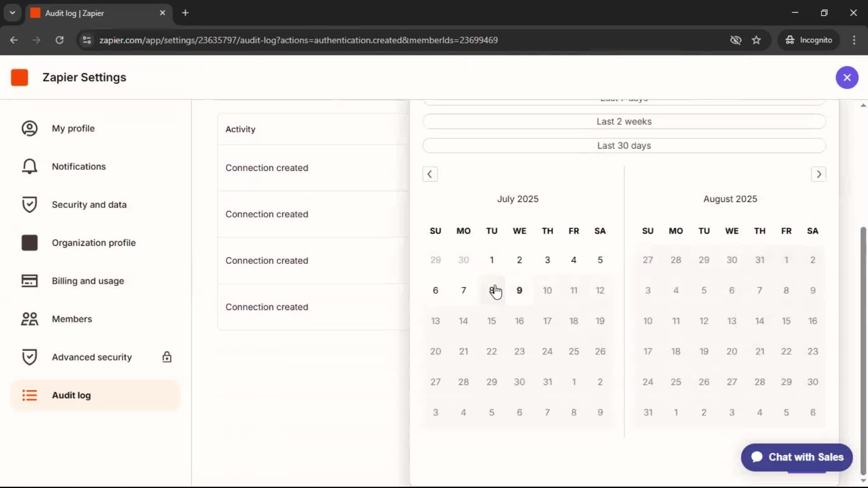The image size is (868, 488).
Task: Click the Audit log list icon
Action: coord(29,395)
